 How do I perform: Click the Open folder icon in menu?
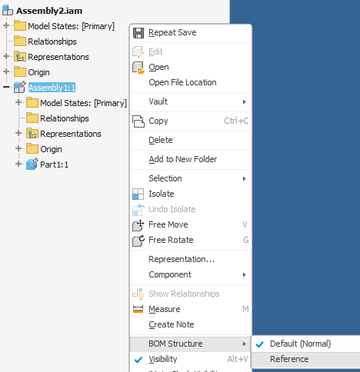point(138,67)
